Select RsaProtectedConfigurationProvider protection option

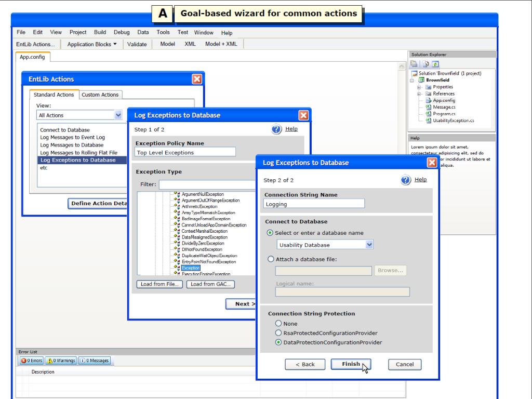(x=278, y=333)
